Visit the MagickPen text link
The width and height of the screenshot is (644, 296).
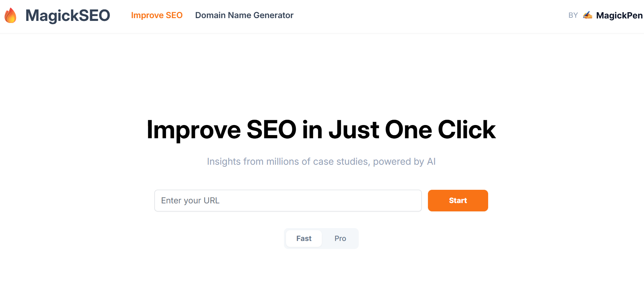pyautogui.click(x=619, y=15)
